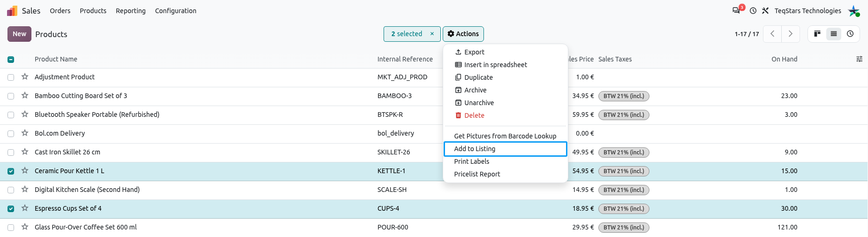Open the Orders menu
The height and width of the screenshot is (237, 868).
click(x=60, y=11)
